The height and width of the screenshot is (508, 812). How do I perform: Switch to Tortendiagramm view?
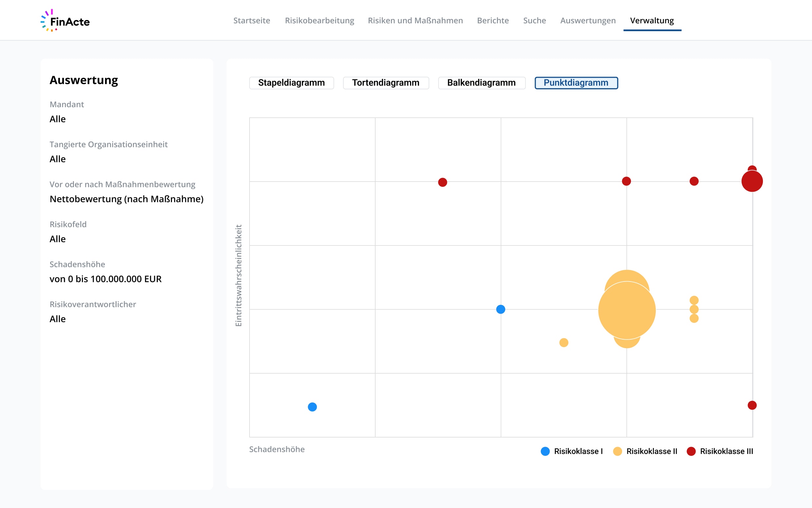tap(385, 83)
